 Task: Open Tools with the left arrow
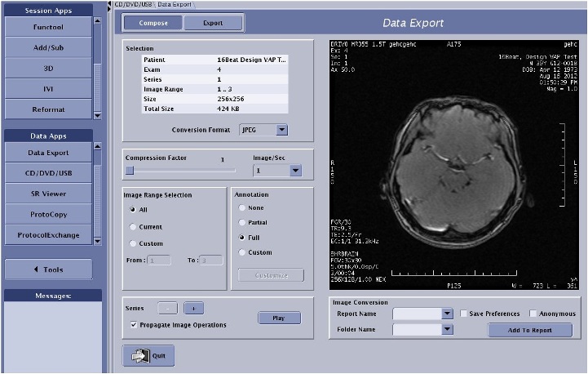(x=47, y=269)
